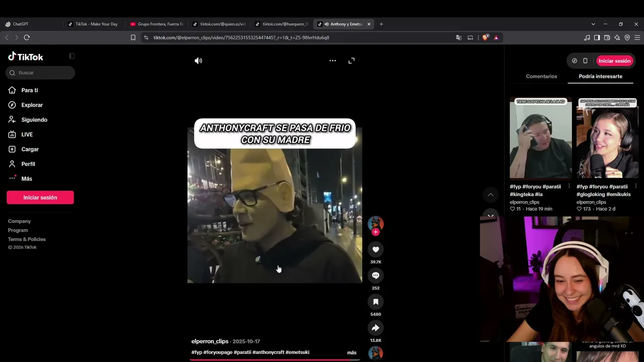Open the tab search dropdown arrow
644x362 pixels.
coord(593,24)
